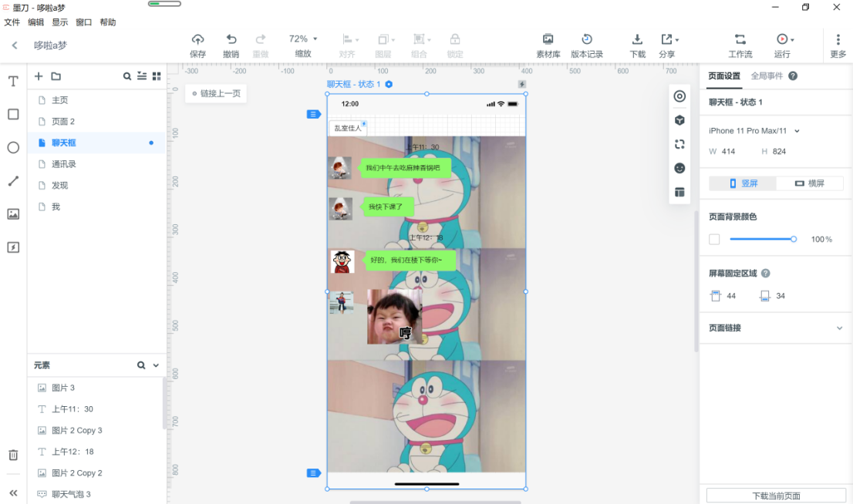Open version history (版本记录)
Image resolution: width=853 pixels, height=504 pixels.
pos(586,45)
